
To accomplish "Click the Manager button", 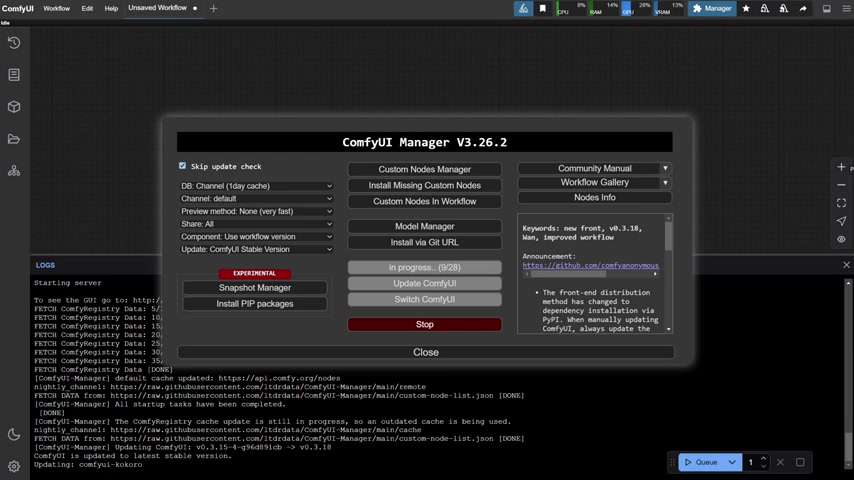I will (712, 8).
